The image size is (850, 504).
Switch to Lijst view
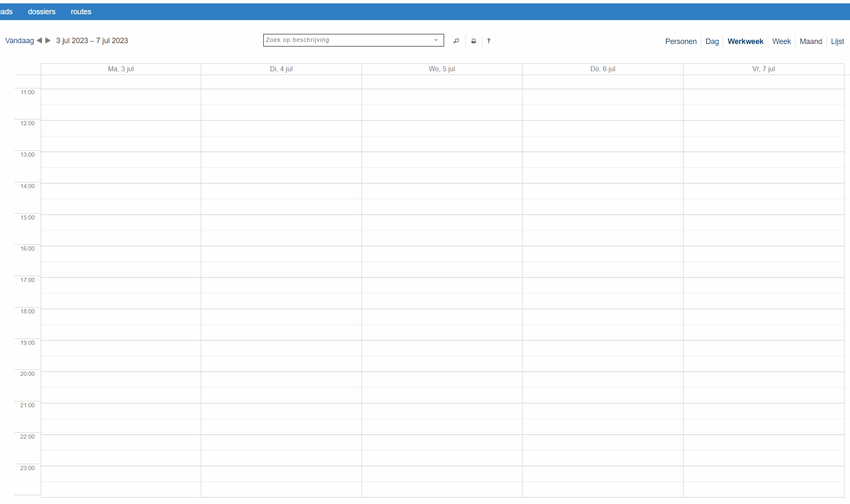coord(837,41)
